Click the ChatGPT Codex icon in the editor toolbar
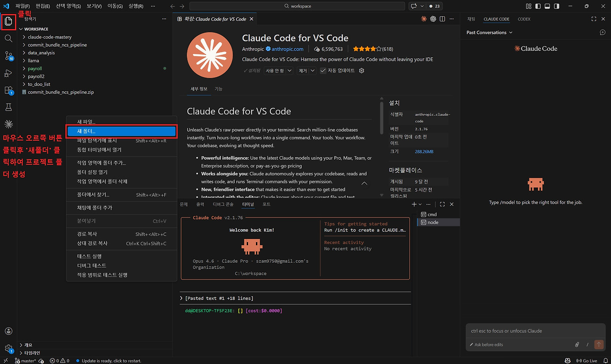This screenshot has height=364, width=611. [x=433, y=19]
